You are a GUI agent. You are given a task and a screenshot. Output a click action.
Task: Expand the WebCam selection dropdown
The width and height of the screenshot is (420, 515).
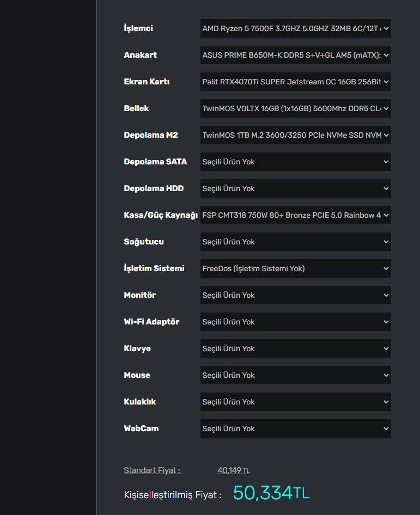pyautogui.click(x=295, y=428)
